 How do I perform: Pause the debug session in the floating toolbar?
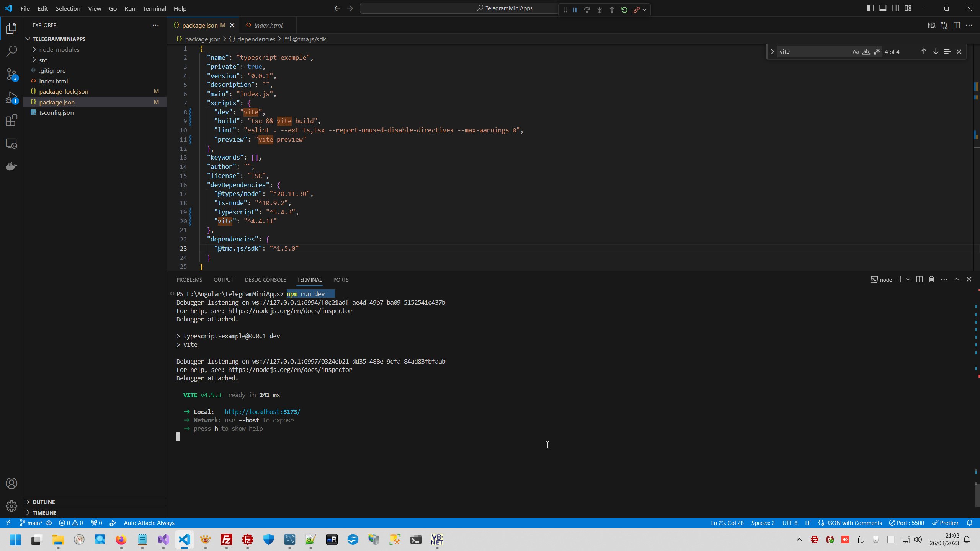[x=575, y=10]
